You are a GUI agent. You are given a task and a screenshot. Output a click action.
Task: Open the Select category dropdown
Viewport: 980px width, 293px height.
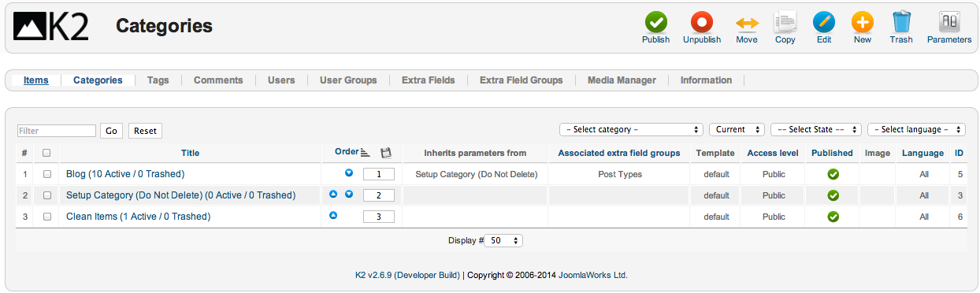tap(631, 129)
